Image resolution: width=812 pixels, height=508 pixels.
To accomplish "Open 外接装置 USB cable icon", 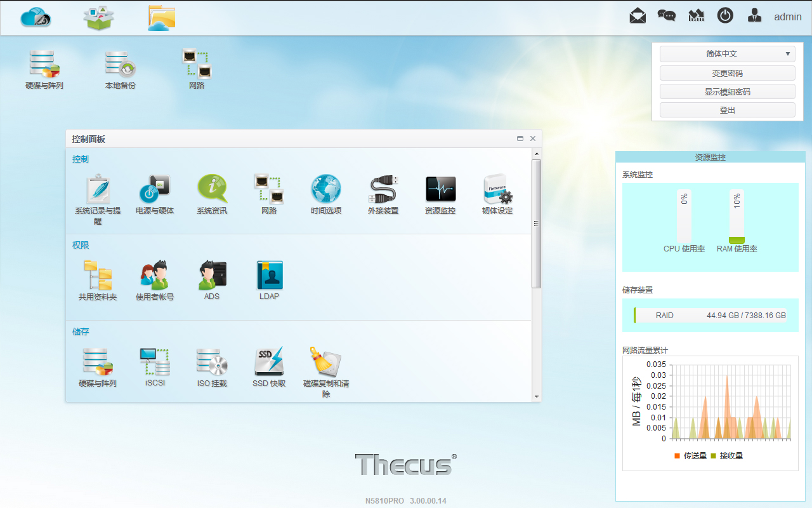I will tap(383, 190).
